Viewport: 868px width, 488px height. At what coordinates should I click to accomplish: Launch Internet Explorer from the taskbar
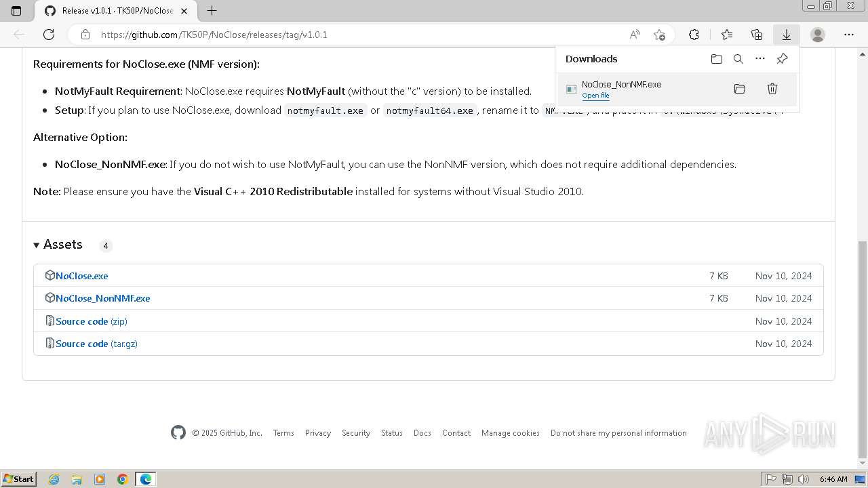[54, 479]
